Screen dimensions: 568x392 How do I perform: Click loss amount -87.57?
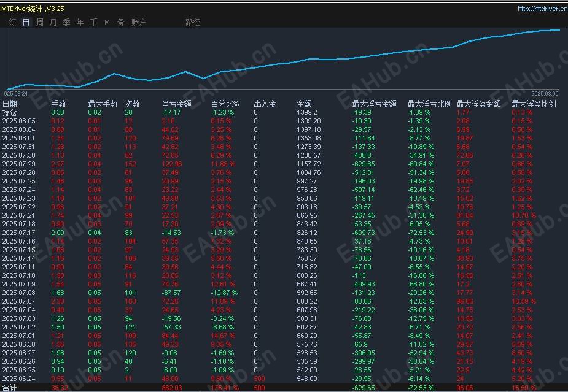click(x=171, y=293)
